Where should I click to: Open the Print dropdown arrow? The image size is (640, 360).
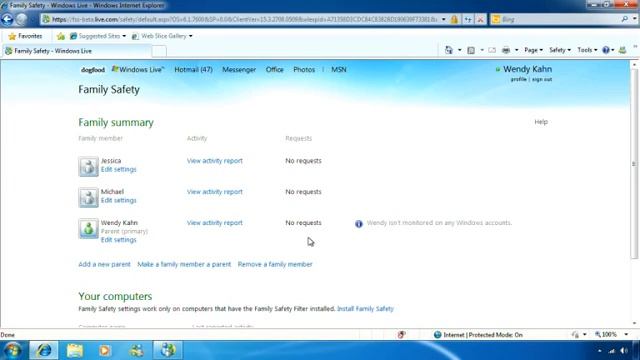tap(516, 50)
